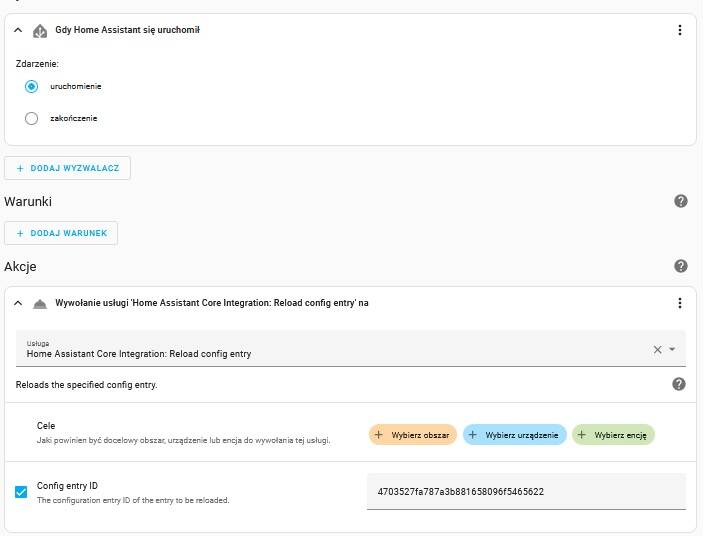This screenshot has width=707, height=536.
Task: Clear the selected Usługa with X
Action: click(x=657, y=349)
